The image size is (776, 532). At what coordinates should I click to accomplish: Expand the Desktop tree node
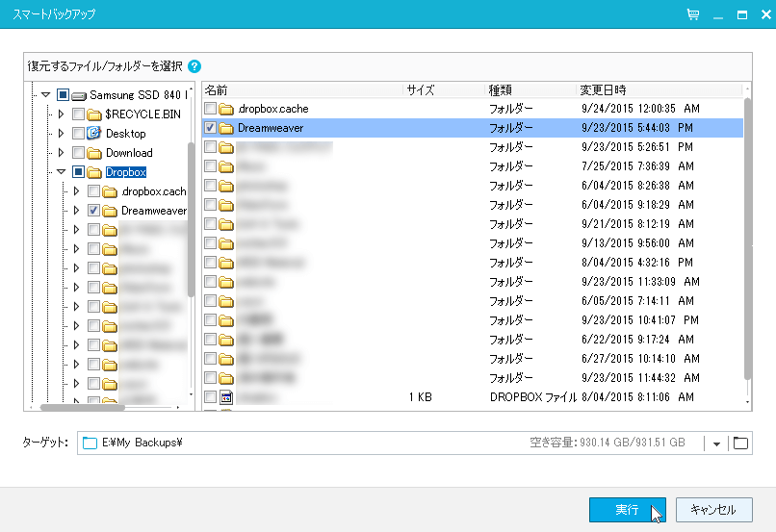[61, 134]
